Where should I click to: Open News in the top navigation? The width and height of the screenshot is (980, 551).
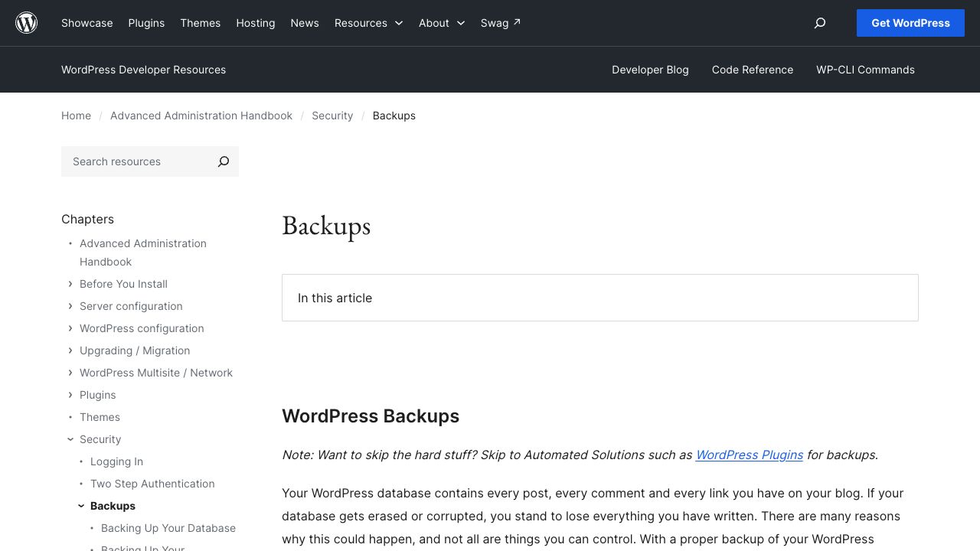point(305,23)
